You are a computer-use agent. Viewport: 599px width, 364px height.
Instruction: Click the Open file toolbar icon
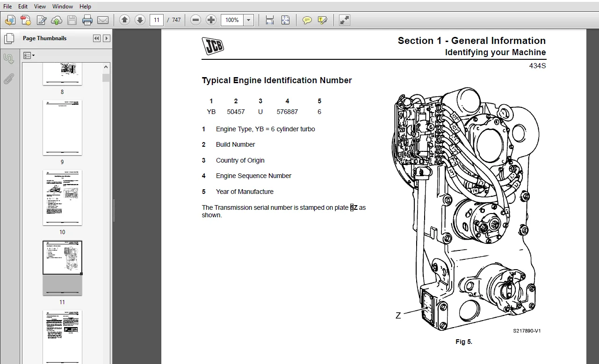[10, 20]
